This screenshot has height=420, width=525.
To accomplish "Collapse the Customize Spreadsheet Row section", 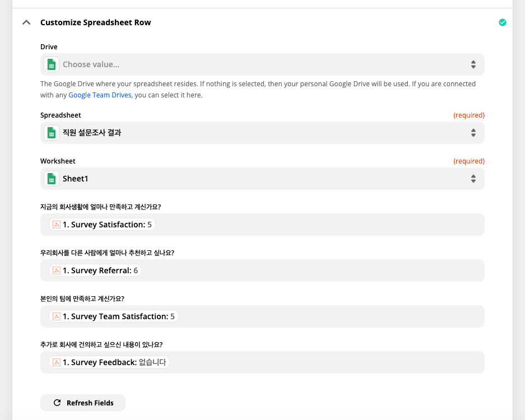I will click(x=26, y=22).
